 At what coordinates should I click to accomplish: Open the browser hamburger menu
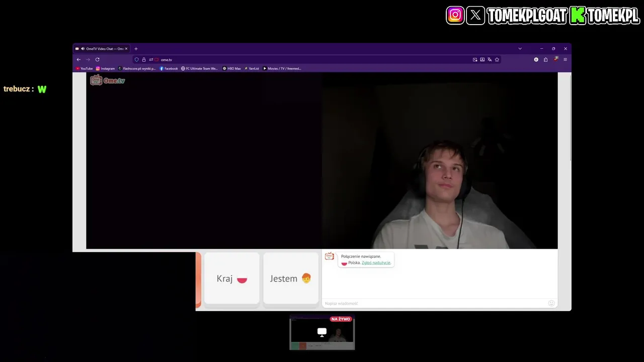(565, 59)
